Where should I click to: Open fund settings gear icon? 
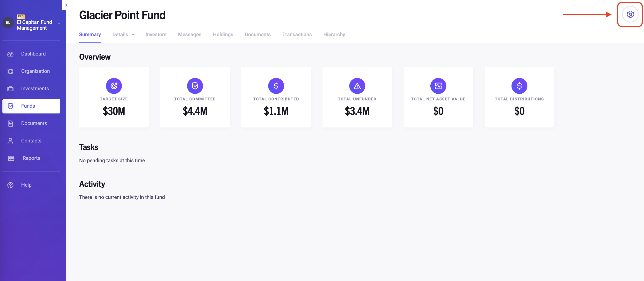click(x=630, y=14)
